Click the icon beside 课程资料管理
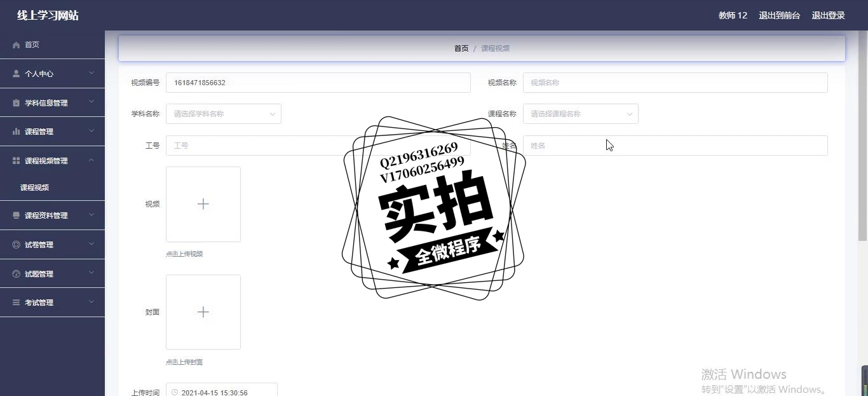The width and height of the screenshot is (868, 396). click(x=17, y=215)
